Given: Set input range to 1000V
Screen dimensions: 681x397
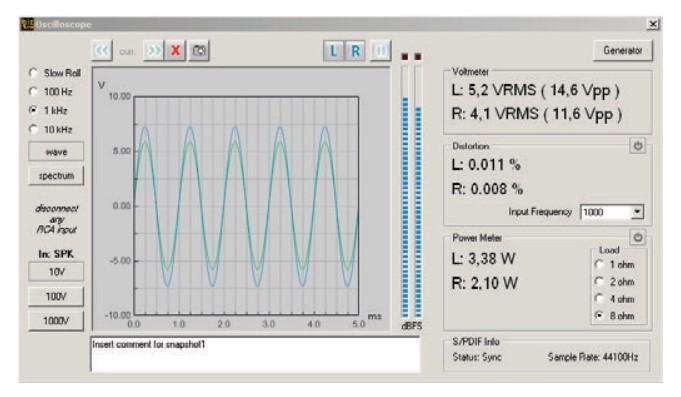Looking at the screenshot, I should [x=56, y=321].
